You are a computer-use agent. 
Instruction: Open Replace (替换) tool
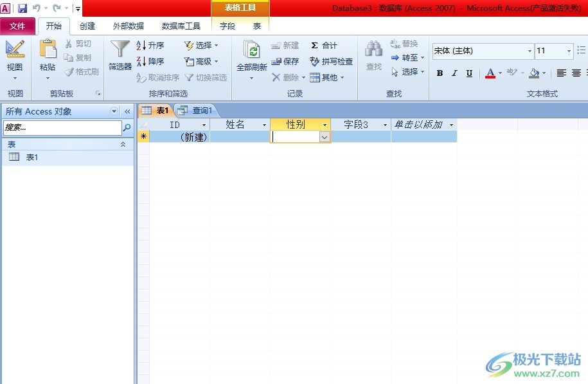tap(404, 44)
